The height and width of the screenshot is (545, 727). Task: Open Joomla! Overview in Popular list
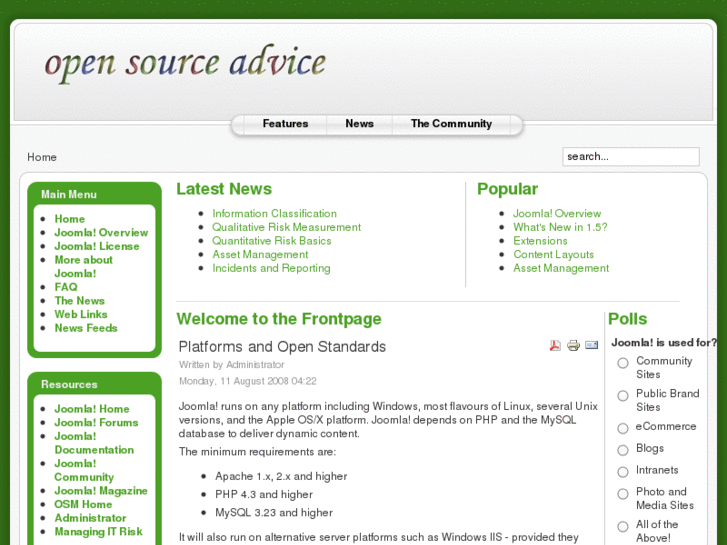(x=557, y=214)
